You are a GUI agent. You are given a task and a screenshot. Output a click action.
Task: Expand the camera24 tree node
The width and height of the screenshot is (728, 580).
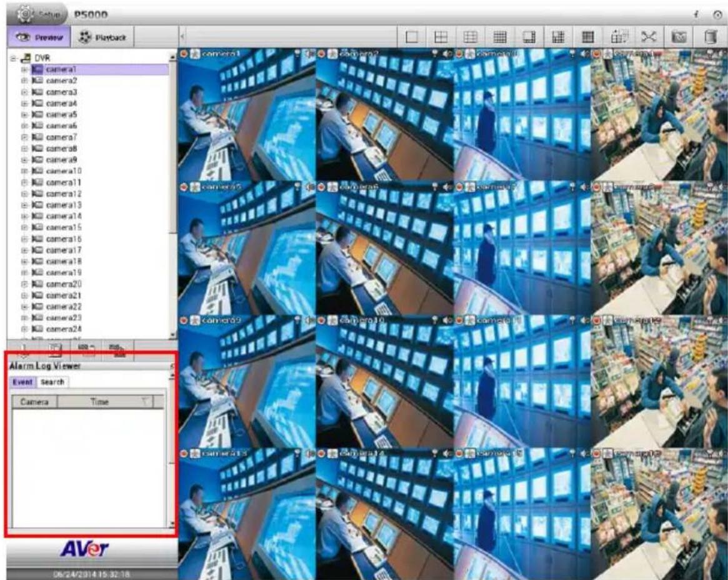click(x=24, y=329)
